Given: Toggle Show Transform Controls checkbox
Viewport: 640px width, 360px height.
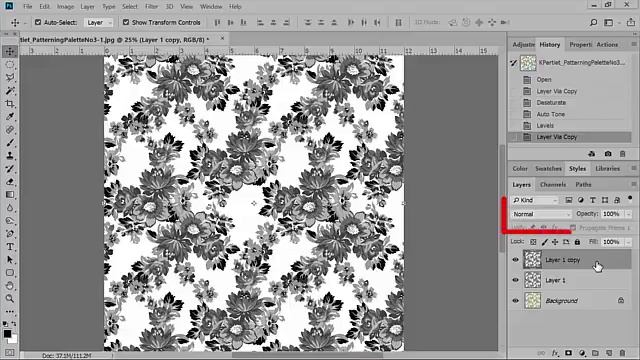Looking at the screenshot, I should pyautogui.click(x=126, y=22).
